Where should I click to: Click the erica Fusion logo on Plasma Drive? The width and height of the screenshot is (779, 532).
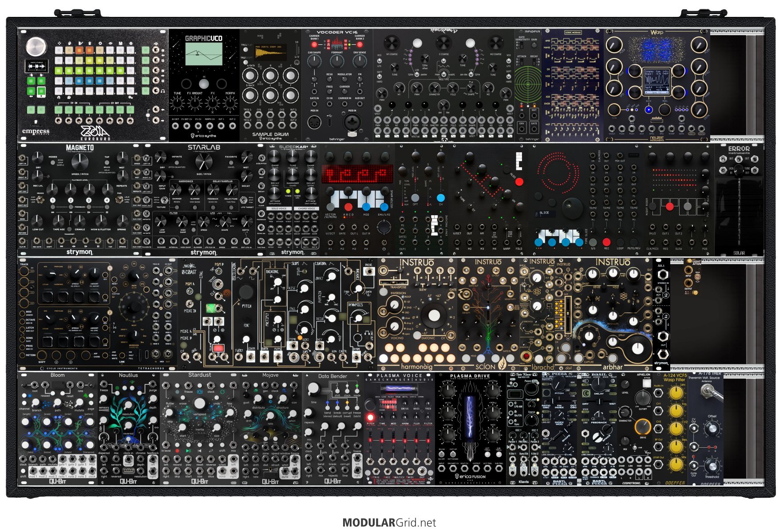pos(471,477)
